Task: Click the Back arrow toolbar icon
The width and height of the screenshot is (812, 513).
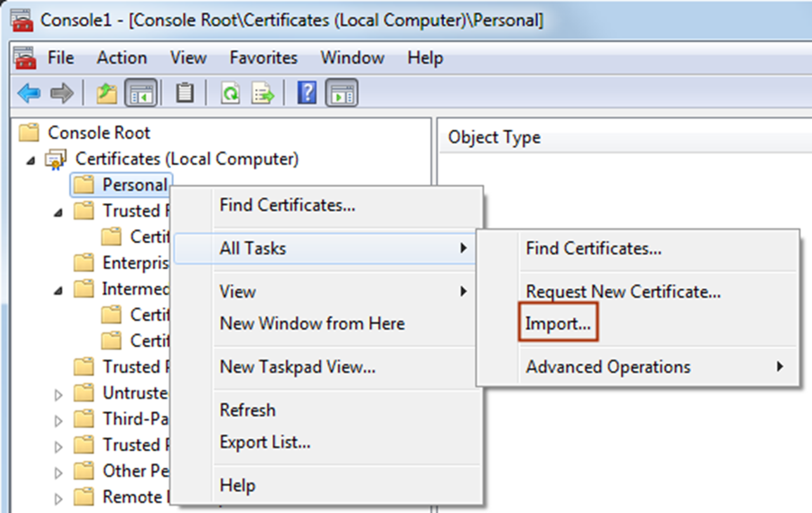Action: point(29,94)
